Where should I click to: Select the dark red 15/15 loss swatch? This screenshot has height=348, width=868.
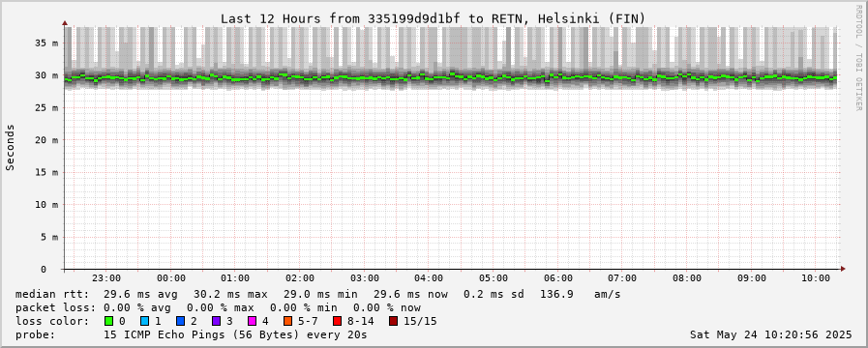[x=393, y=321]
